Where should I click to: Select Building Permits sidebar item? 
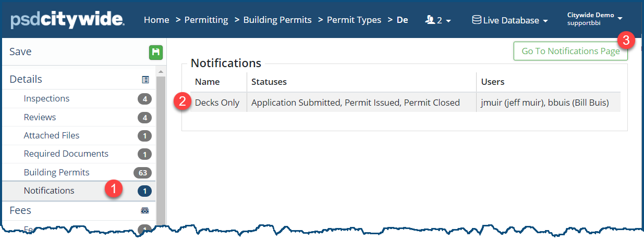pos(57,172)
